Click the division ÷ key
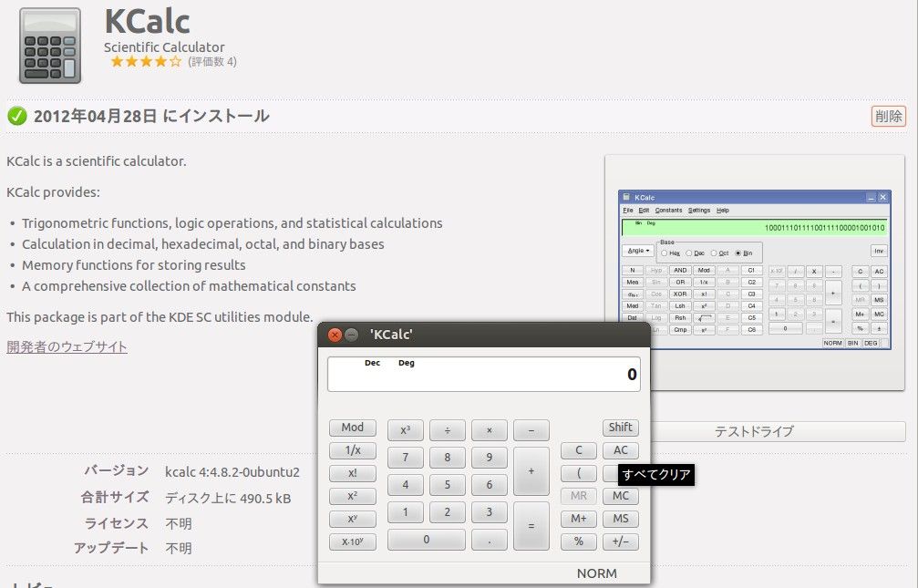The height and width of the screenshot is (588, 918). pyautogui.click(x=448, y=430)
